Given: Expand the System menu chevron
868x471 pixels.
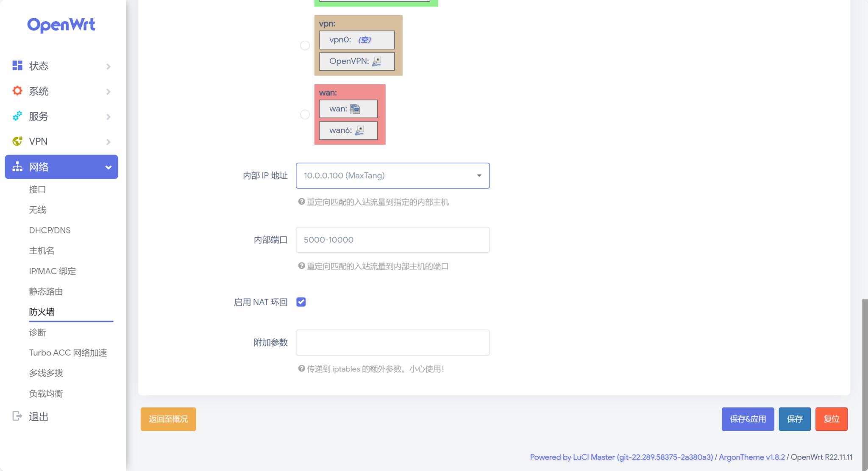Looking at the screenshot, I should [x=108, y=91].
